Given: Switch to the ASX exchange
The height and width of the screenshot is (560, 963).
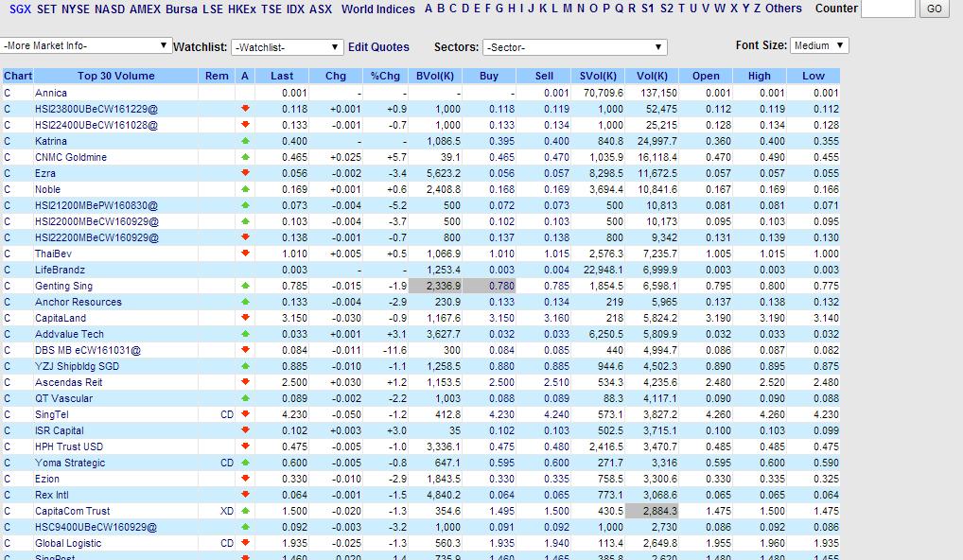Looking at the screenshot, I should pyautogui.click(x=321, y=9).
